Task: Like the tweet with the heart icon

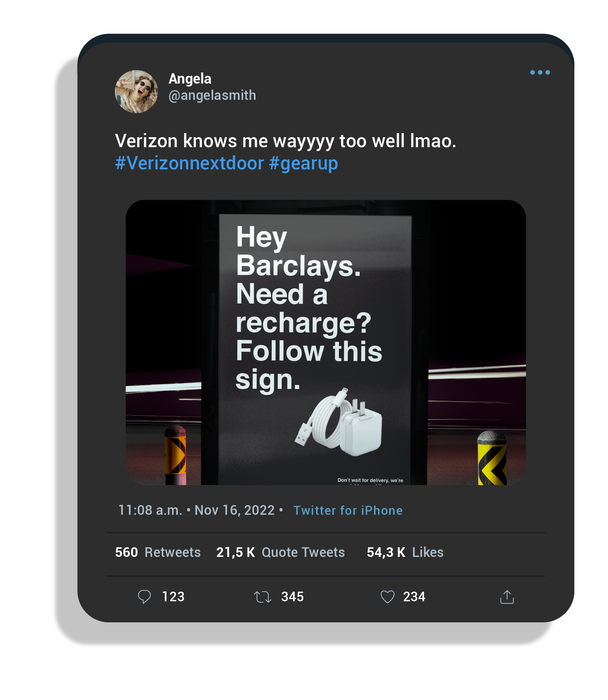Action: pos(388,597)
